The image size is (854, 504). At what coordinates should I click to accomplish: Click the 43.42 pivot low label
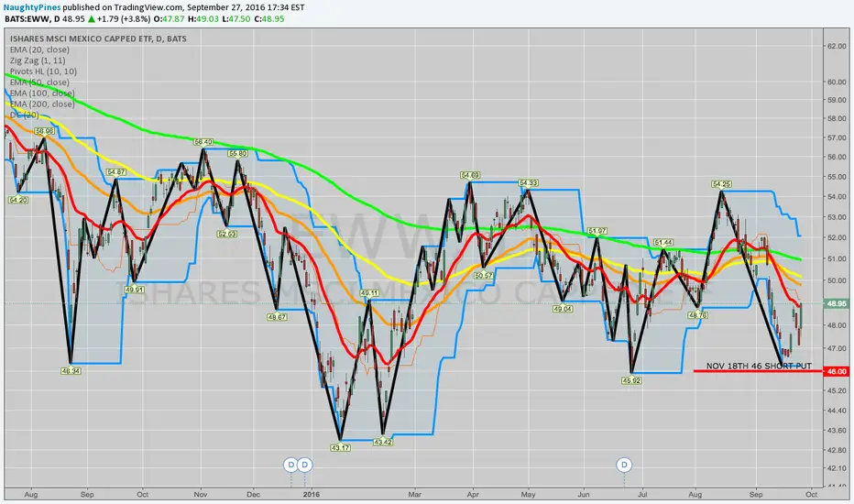pos(383,442)
